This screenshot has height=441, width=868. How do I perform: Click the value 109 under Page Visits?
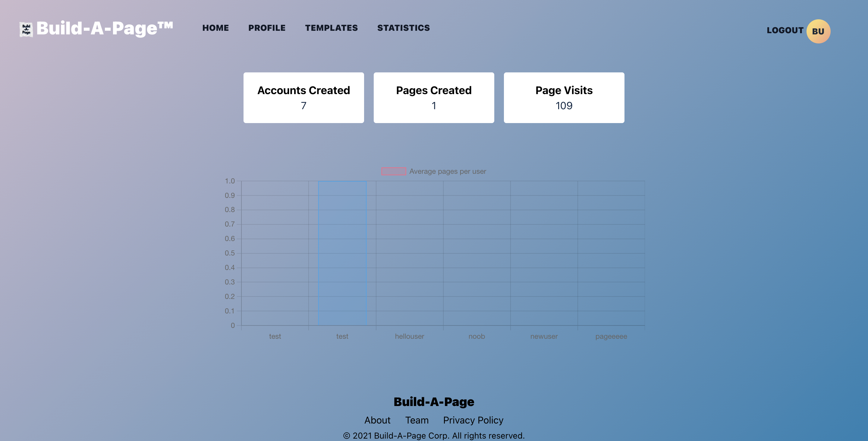pyautogui.click(x=564, y=106)
